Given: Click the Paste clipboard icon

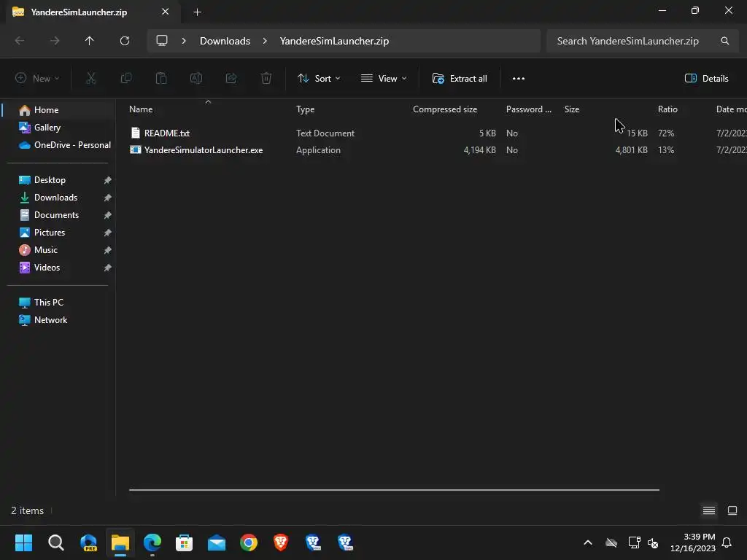Looking at the screenshot, I should pos(161,78).
